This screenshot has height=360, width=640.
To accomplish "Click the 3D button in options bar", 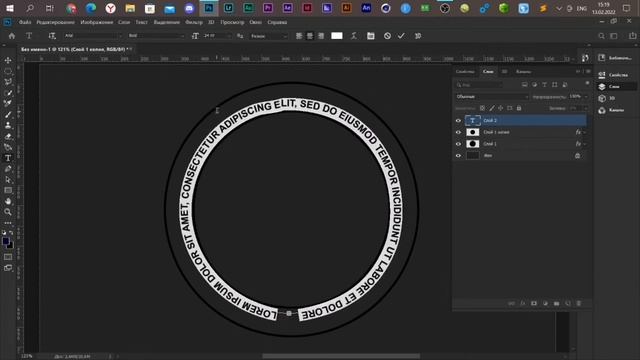I will tap(418, 36).
